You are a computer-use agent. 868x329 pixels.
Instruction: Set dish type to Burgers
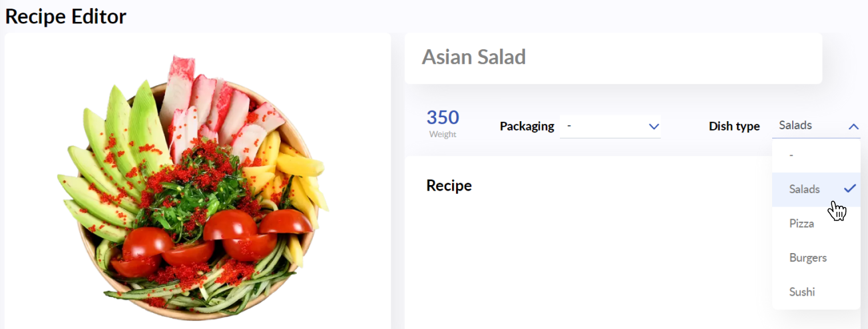(816, 258)
